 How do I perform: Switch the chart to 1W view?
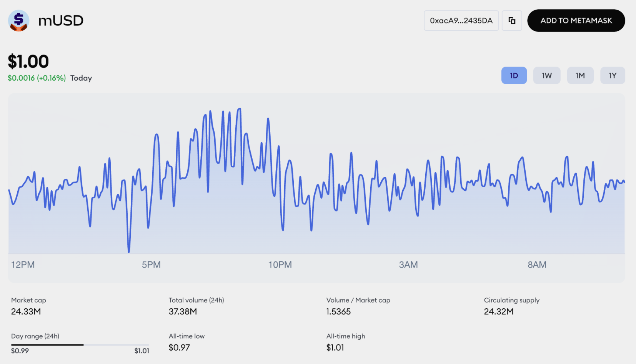(546, 76)
